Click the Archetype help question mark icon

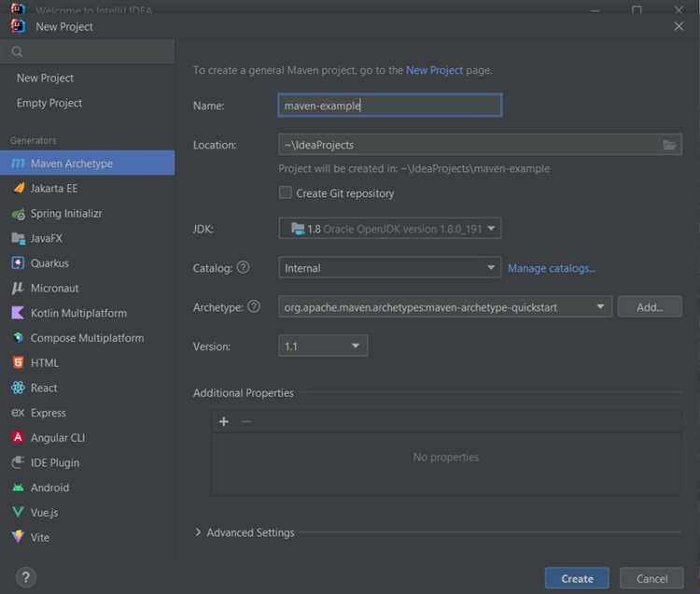[x=254, y=306]
